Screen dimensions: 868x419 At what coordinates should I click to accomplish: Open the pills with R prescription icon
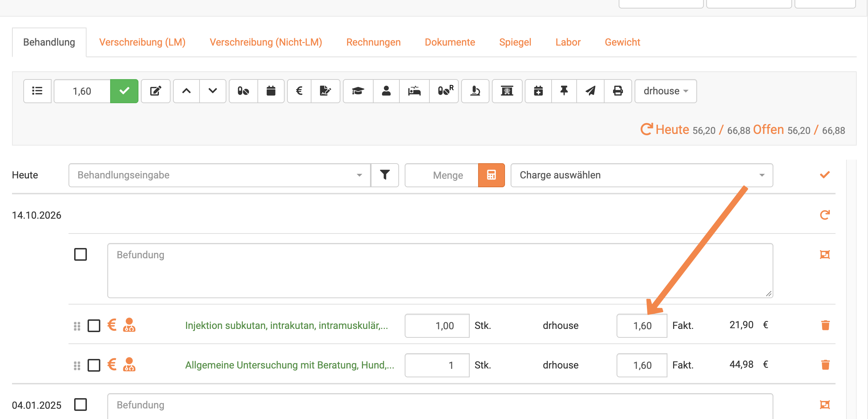[444, 91]
